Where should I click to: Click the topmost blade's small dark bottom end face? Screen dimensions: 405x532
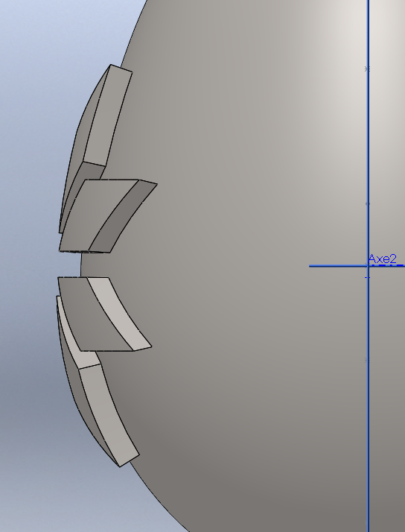tap(93, 171)
